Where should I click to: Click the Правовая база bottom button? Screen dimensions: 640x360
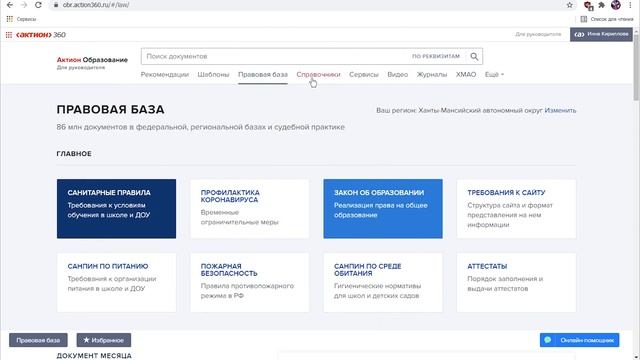point(38,340)
